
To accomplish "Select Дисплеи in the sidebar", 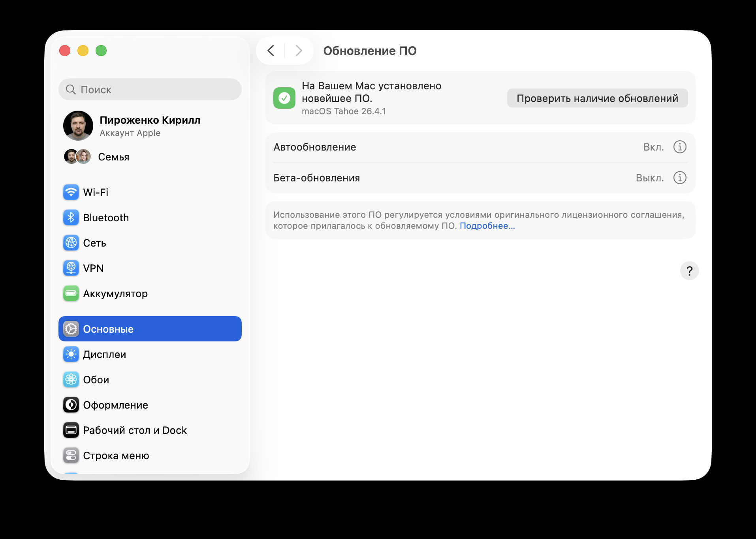I will click(x=103, y=354).
